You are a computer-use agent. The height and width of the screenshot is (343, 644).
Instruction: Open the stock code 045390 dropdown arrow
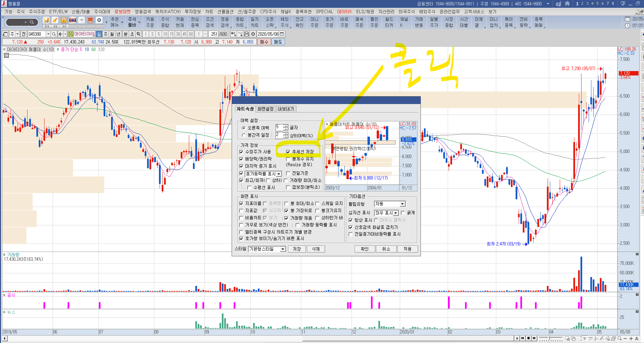click(x=48, y=34)
